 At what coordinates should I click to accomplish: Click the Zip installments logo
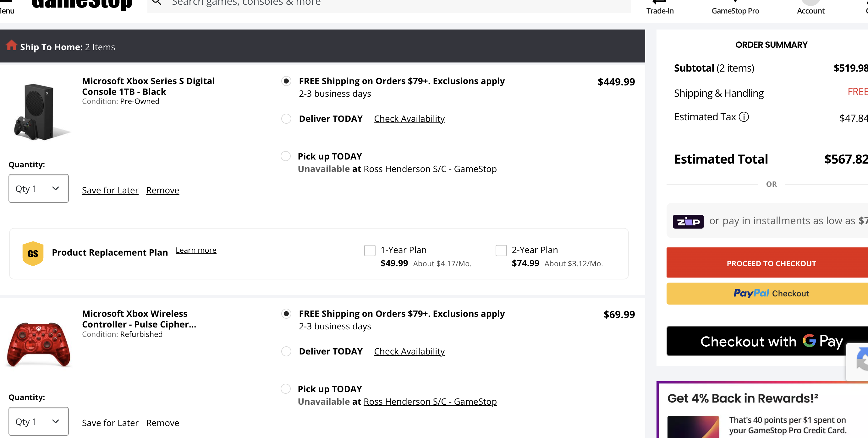(688, 221)
